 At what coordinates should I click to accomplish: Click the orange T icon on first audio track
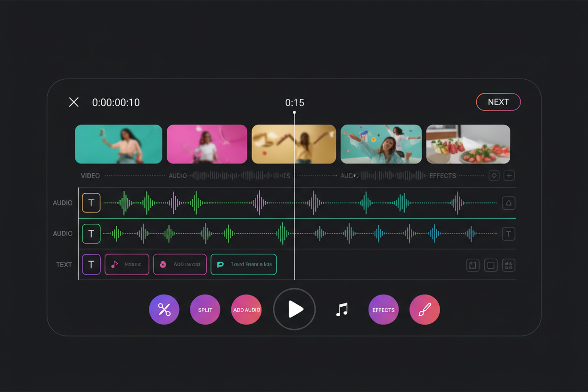pyautogui.click(x=91, y=203)
